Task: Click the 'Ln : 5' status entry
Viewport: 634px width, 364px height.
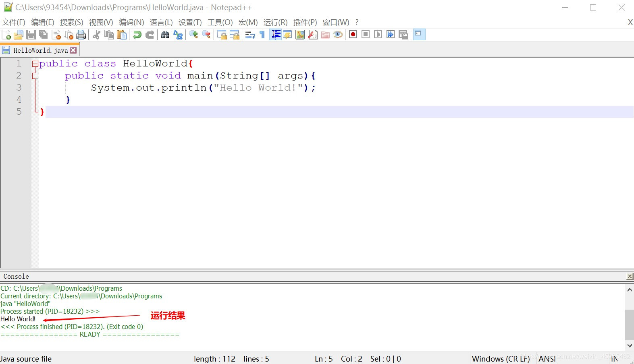Action: click(x=324, y=359)
